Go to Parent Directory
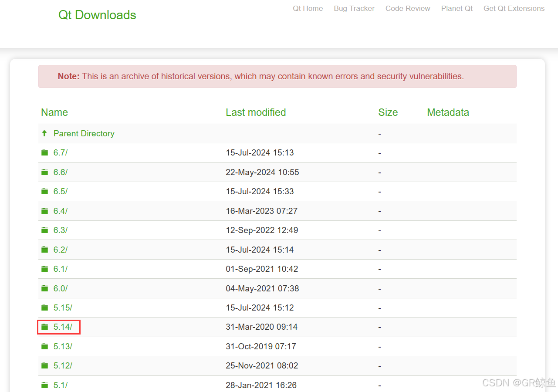 coord(84,134)
